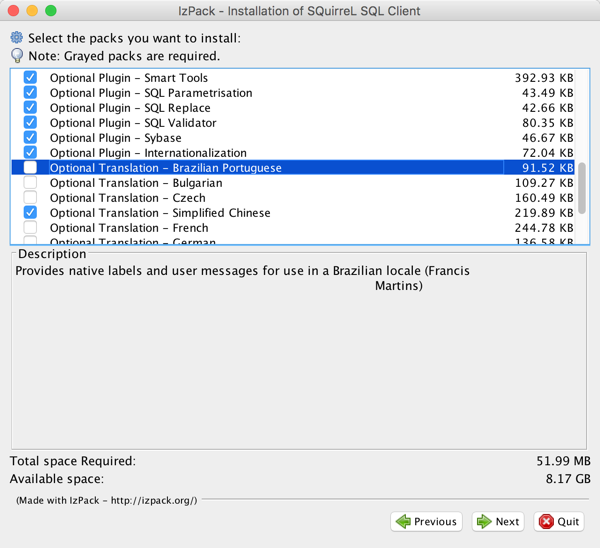Screen dimensions: 600x548
Task: Check the Bulgarian translation checkbox
Action: pyautogui.click(x=30, y=183)
